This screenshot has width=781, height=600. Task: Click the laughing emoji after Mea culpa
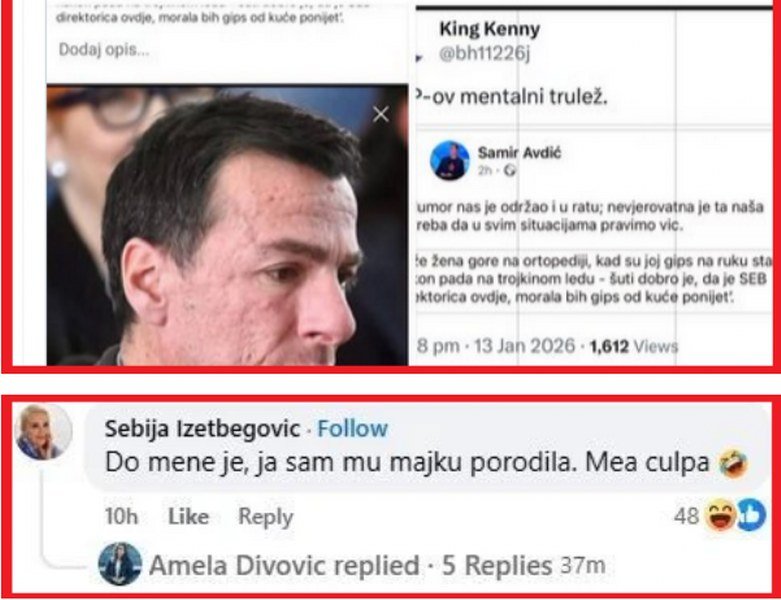click(733, 464)
